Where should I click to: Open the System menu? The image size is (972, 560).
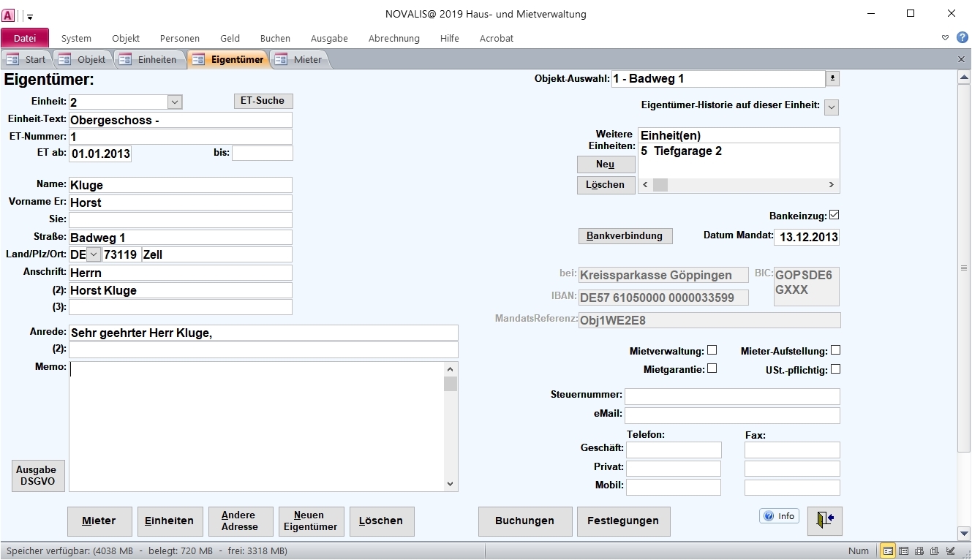click(76, 38)
